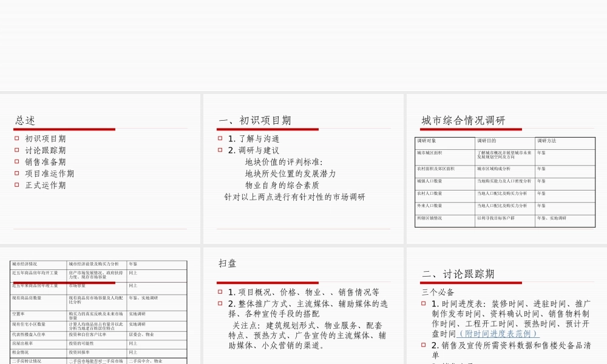
Task: Click the 城市经济情况 table cell
Action: pos(38,265)
